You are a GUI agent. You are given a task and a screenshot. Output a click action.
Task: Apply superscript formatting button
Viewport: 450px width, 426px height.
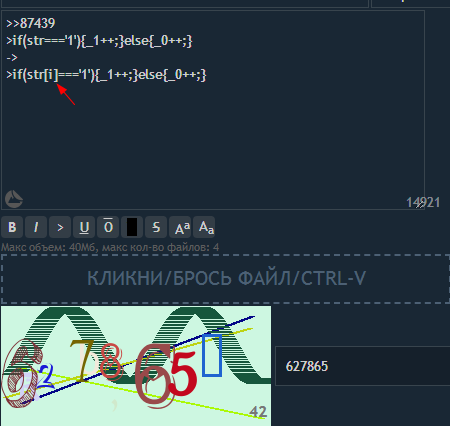tap(180, 227)
